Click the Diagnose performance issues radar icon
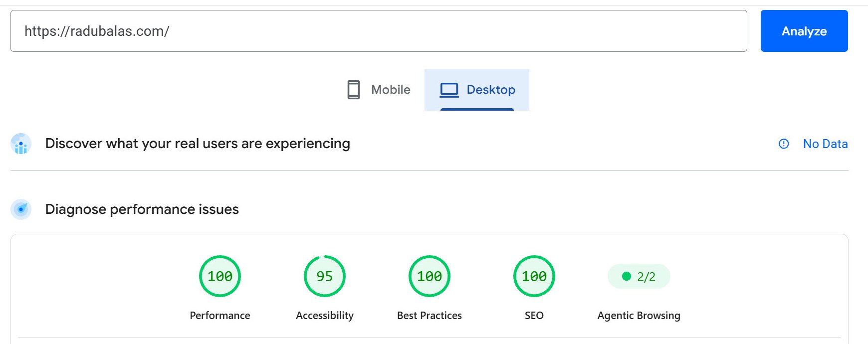This screenshot has height=344, width=868. pyautogui.click(x=21, y=209)
